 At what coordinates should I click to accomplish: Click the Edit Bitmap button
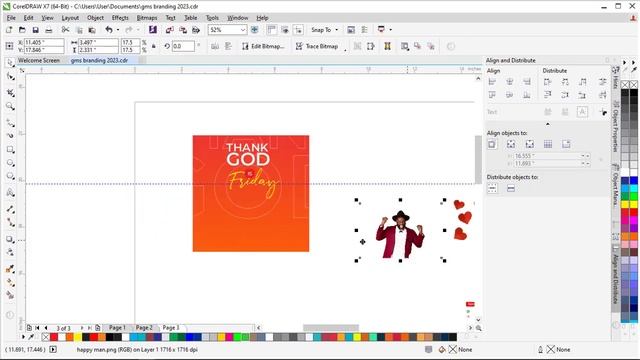click(263, 46)
